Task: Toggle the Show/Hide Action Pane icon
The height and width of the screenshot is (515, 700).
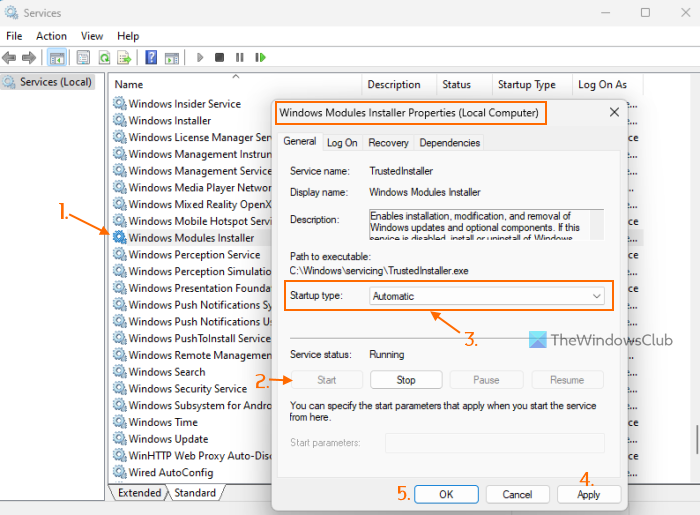Action: pyautogui.click(x=172, y=58)
